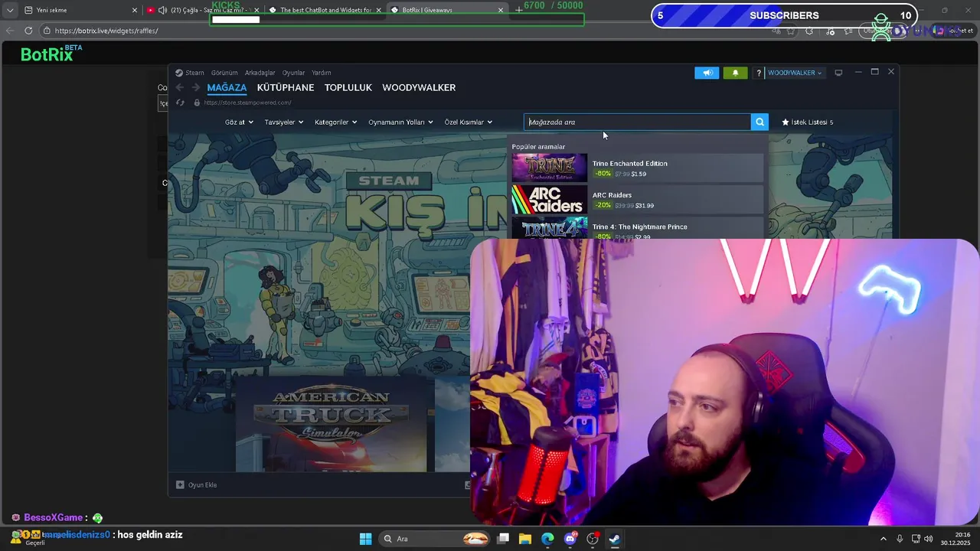Mute the YouTube tab speaker icon
Viewport: 980px width, 551px height.
point(162,10)
